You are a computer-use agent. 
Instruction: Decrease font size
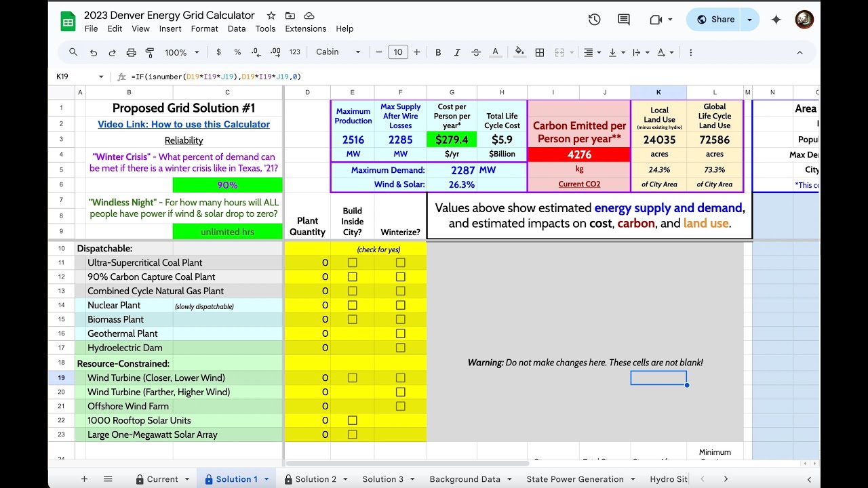click(x=379, y=52)
